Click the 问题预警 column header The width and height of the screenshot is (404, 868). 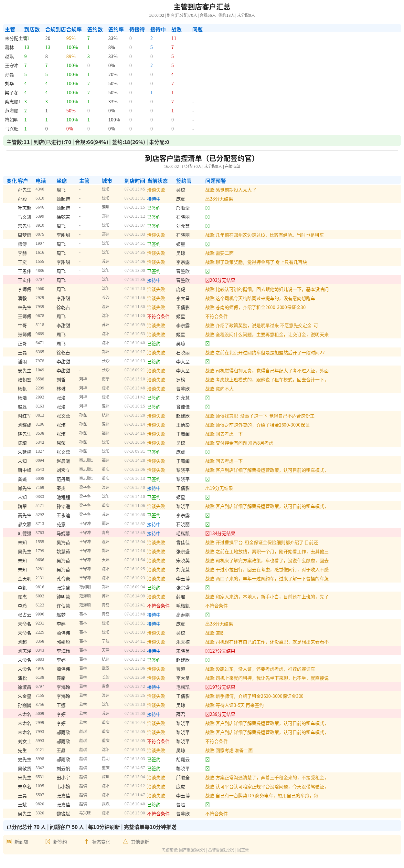click(216, 181)
